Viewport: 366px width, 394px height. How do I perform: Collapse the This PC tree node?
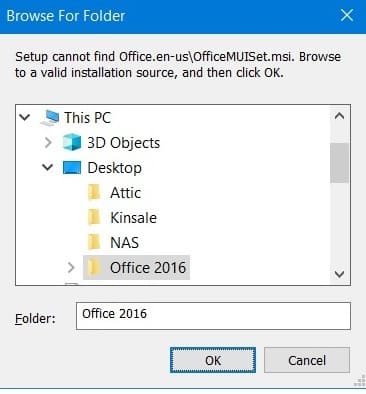(x=25, y=117)
